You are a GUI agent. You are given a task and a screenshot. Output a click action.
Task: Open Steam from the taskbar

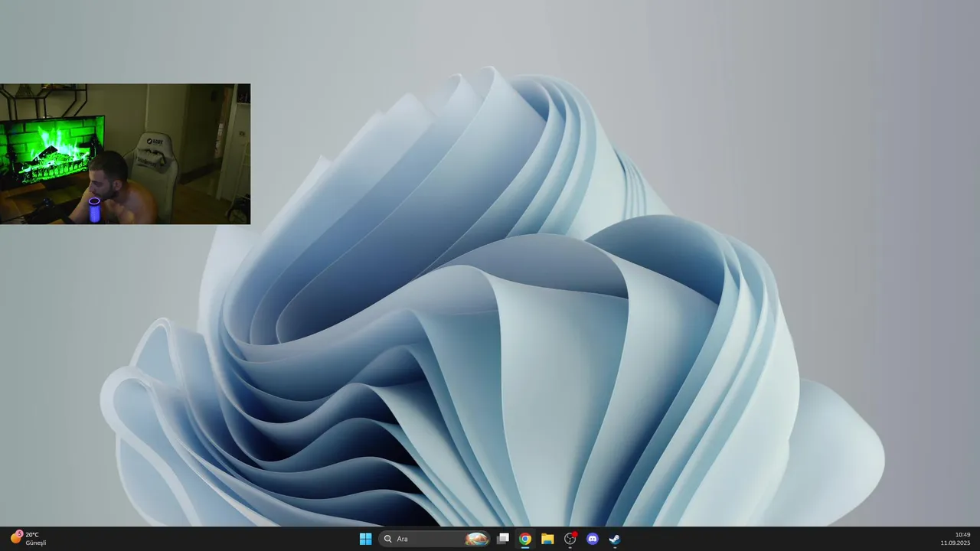pos(614,539)
